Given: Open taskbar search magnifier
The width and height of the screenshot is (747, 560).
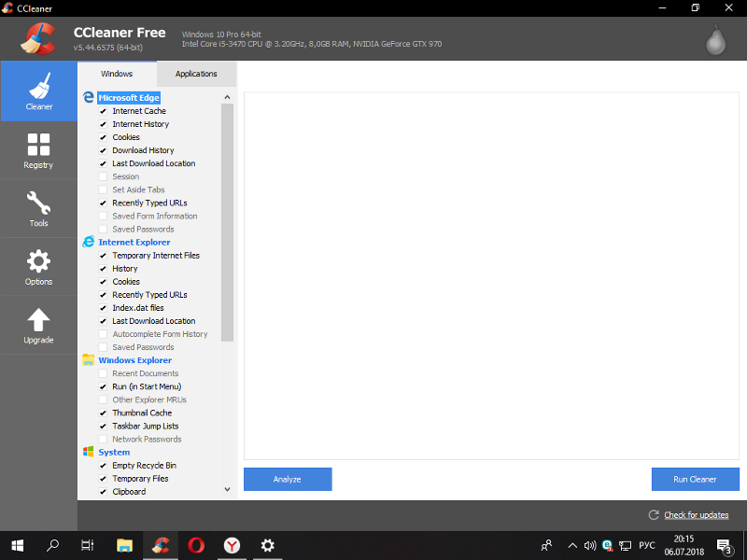Looking at the screenshot, I should [52, 545].
